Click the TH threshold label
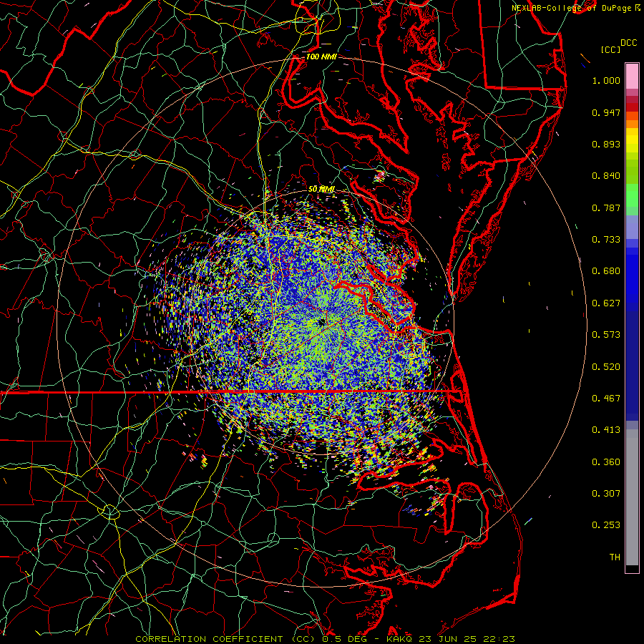Image resolution: width=644 pixels, height=644 pixels. [615, 557]
